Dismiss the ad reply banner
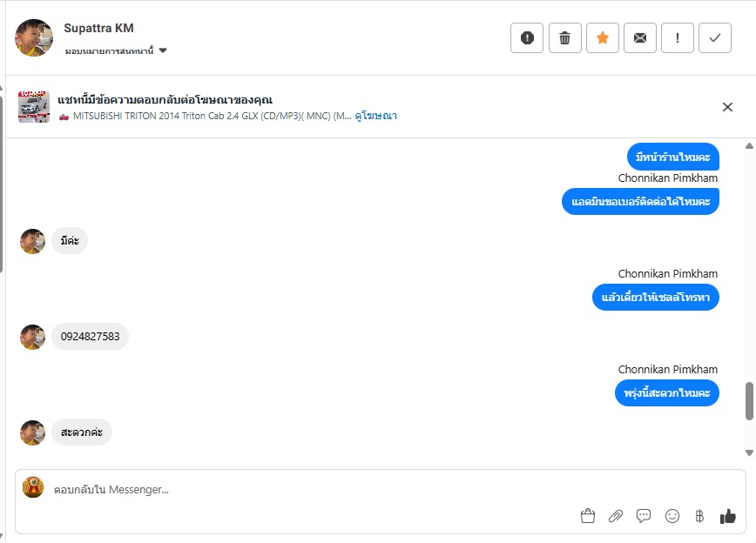Viewport: 756px width, 543px height. click(727, 107)
